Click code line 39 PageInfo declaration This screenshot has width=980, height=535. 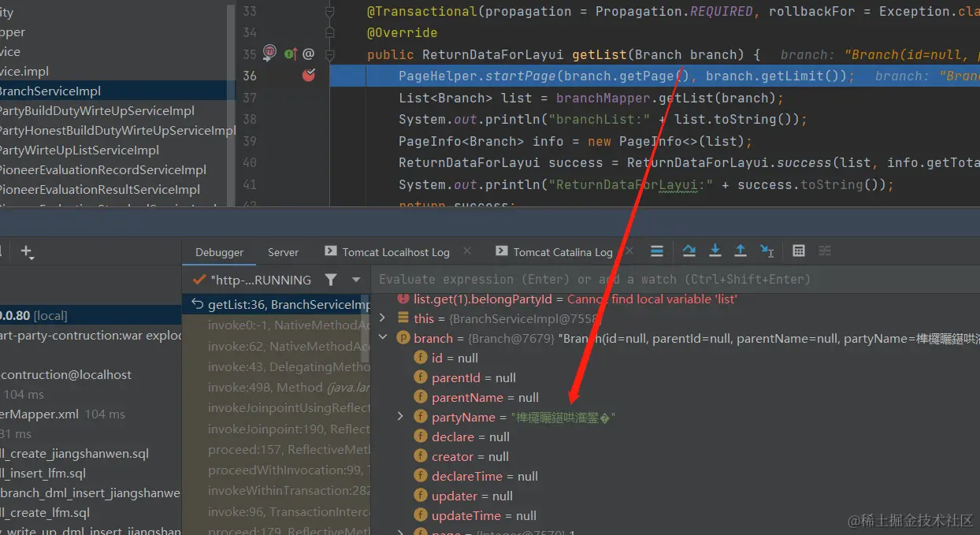(576, 142)
